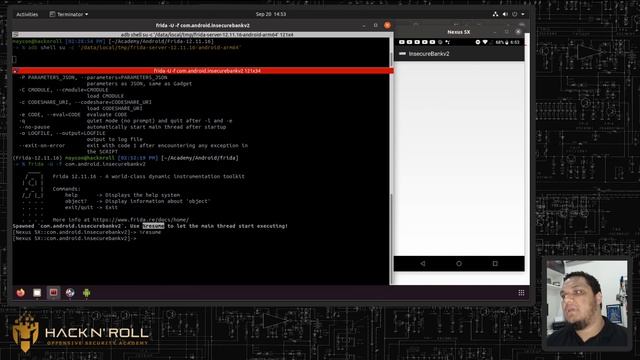Tap Android Recents button in Nexus 5X
640x360 pixels.
495,264
